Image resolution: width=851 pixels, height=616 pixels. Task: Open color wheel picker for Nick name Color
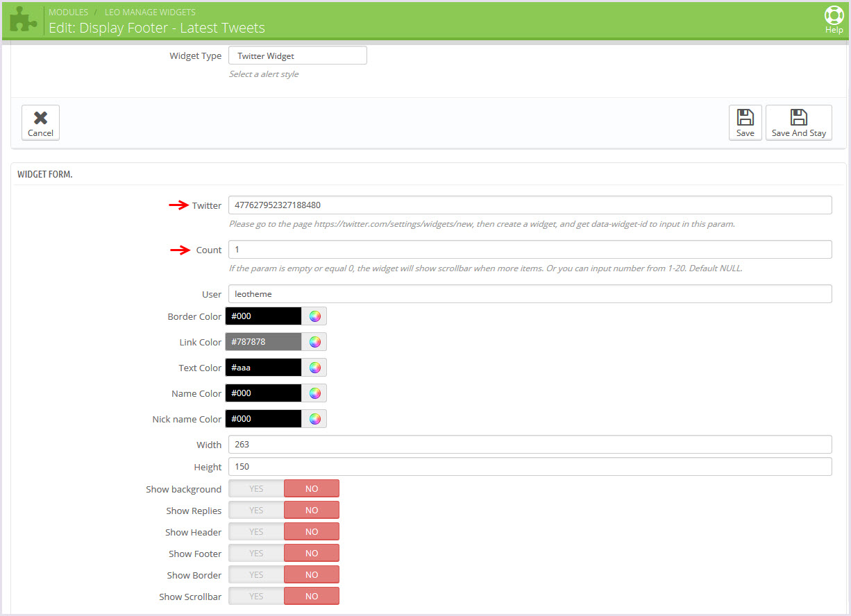click(314, 419)
